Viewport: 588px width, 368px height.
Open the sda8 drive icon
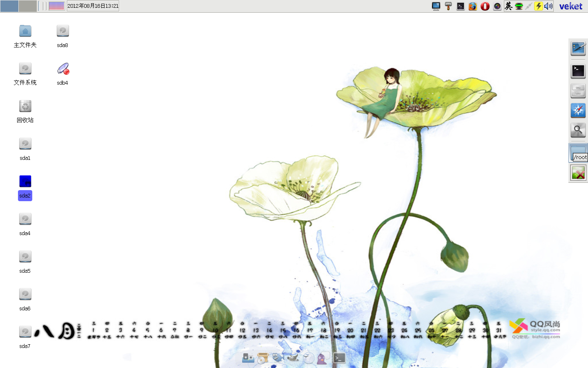click(62, 31)
